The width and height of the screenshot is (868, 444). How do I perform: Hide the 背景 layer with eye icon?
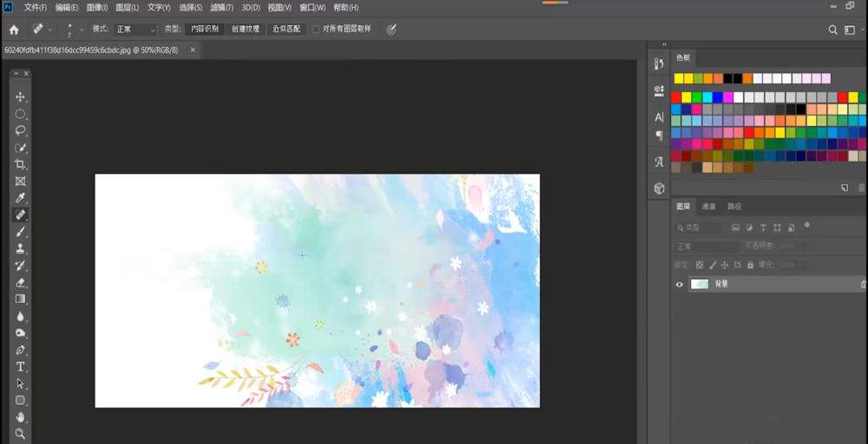[680, 284]
